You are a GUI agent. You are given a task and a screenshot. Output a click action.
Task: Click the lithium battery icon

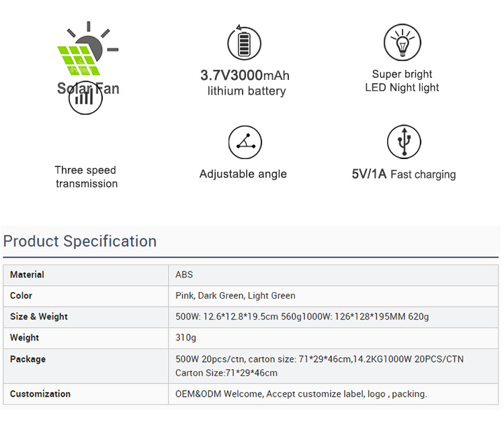coord(244,43)
